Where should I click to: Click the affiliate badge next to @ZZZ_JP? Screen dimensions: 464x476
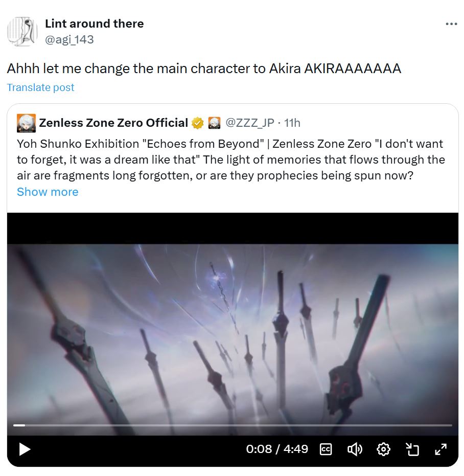tap(214, 123)
